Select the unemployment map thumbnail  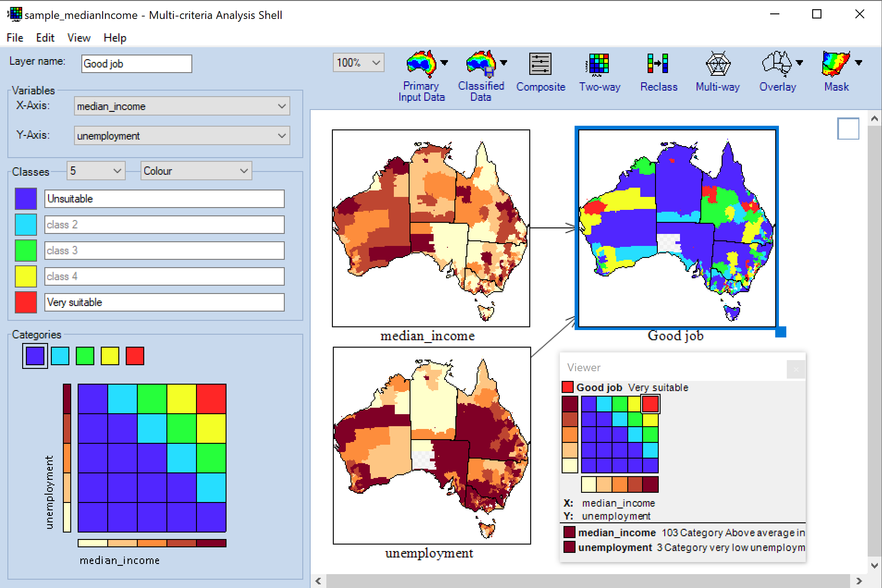(432, 446)
